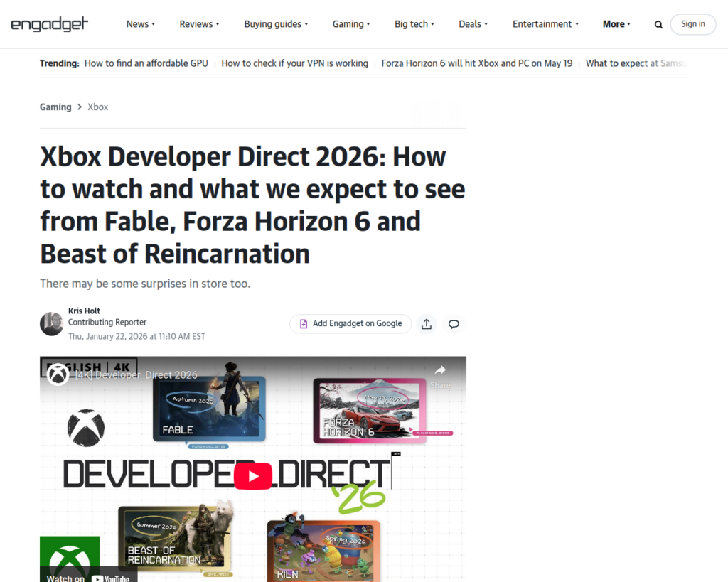Open the comments speech bubble icon
The width and height of the screenshot is (728, 582).
454,324
